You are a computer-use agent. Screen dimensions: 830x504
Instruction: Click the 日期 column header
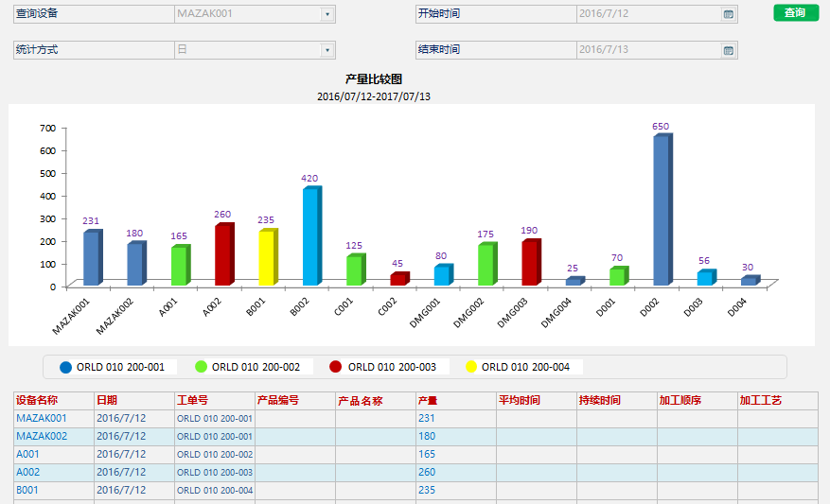coord(107,401)
